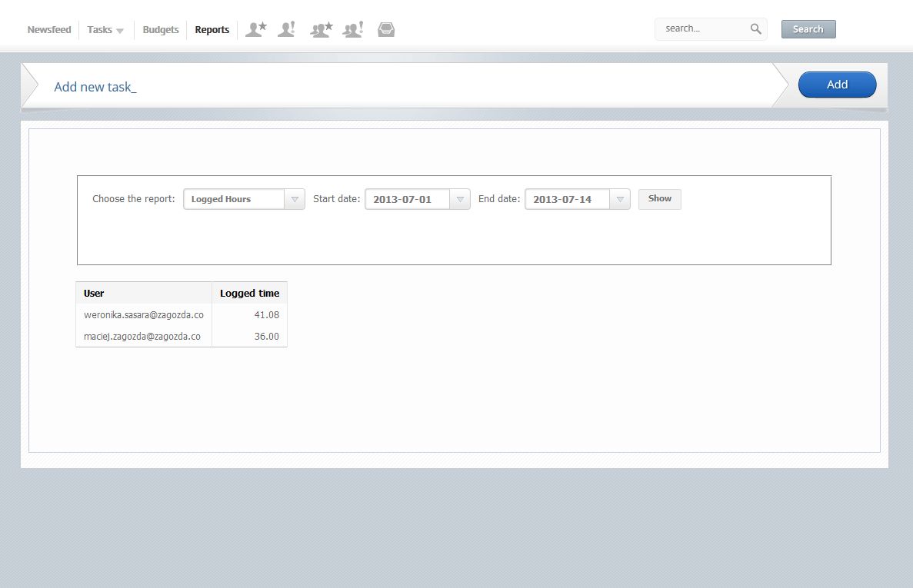Open the End date picker dropdown
Image resolution: width=913 pixels, height=588 pixels.
click(621, 199)
